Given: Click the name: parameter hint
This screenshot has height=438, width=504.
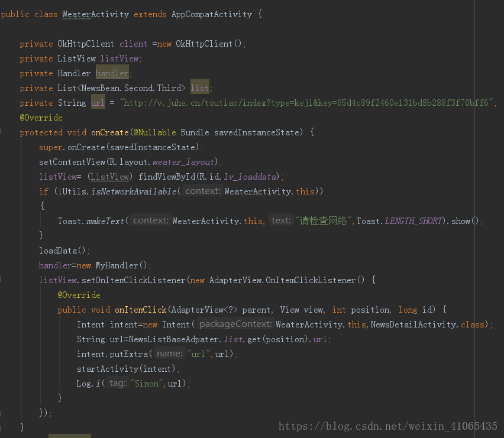Looking at the screenshot, I should 169,354.
